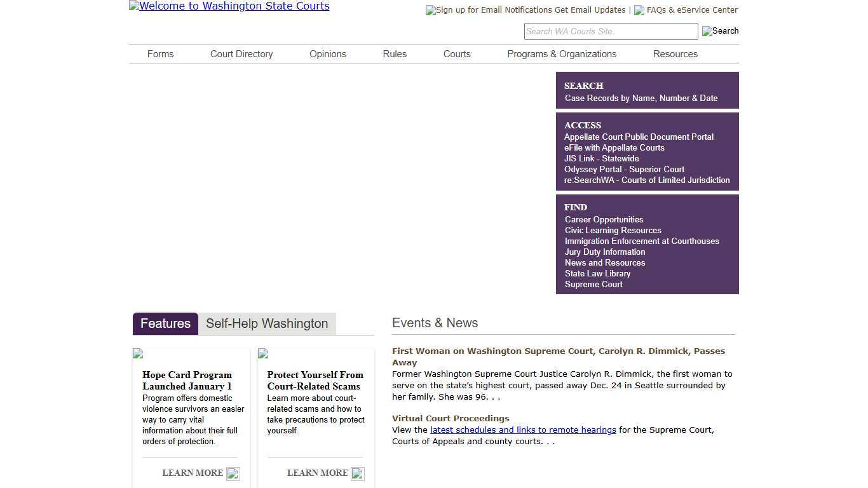Open the Forms menu
The height and width of the screenshot is (488, 868).
click(160, 54)
